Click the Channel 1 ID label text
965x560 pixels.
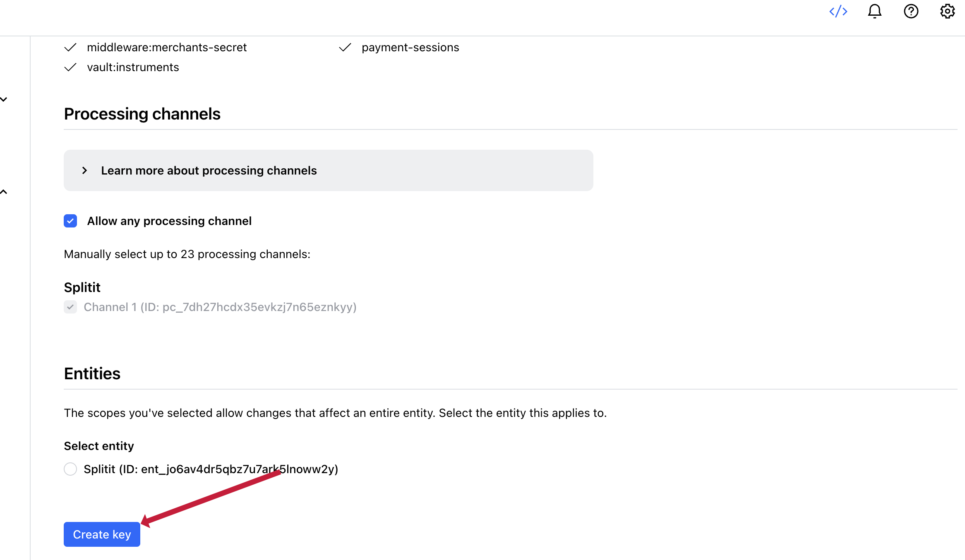point(220,307)
